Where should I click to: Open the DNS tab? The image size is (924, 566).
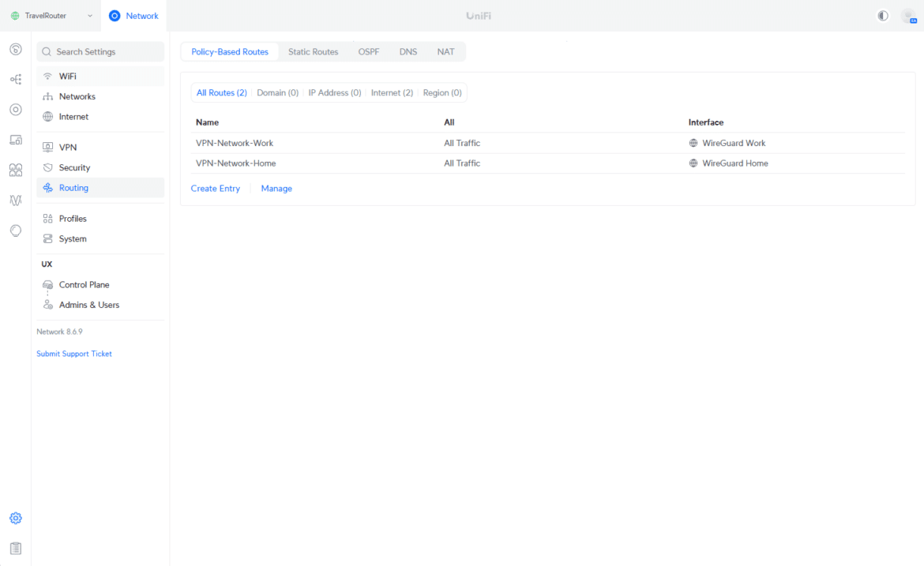click(x=408, y=52)
